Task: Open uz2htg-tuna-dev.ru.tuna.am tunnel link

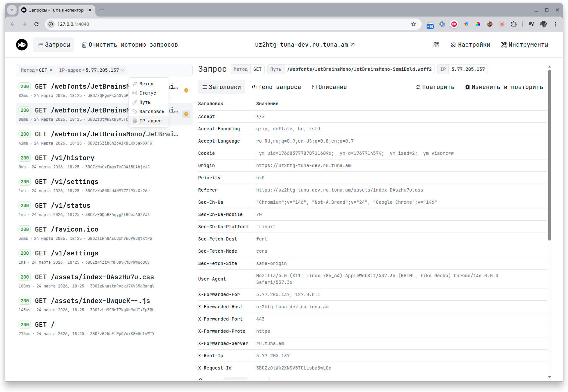Action: (x=305, y=45)
